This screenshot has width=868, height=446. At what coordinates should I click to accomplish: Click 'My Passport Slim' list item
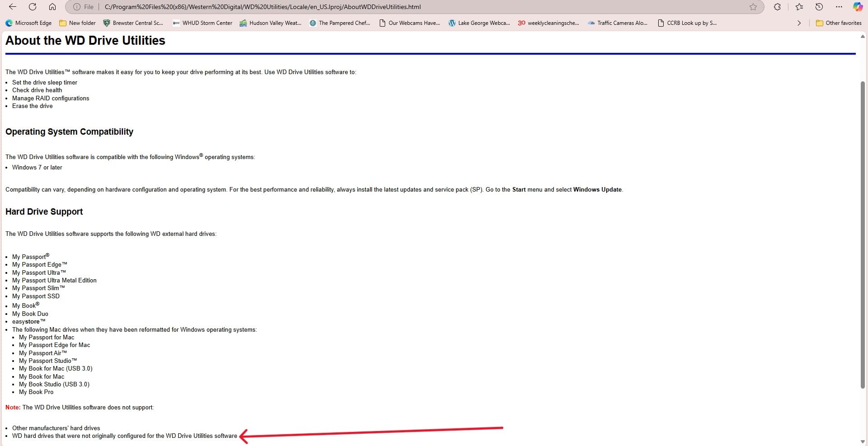pyautogui.click(x=38, y=288)
